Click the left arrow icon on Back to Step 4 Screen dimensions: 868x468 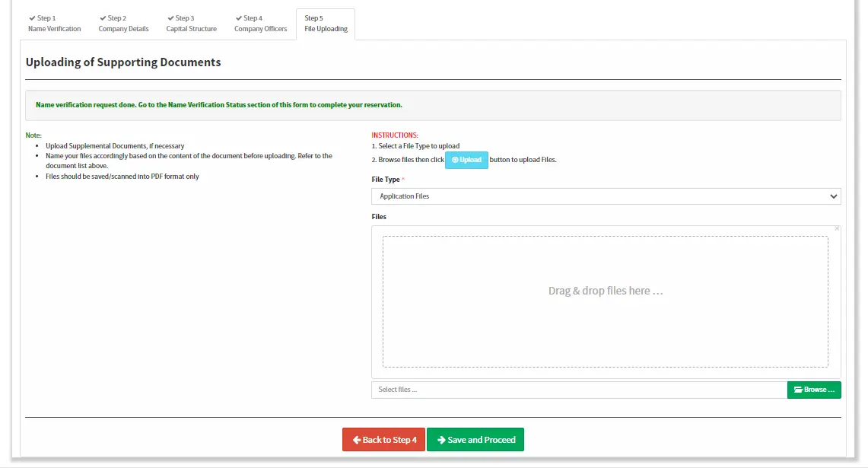tap(357, 439)
